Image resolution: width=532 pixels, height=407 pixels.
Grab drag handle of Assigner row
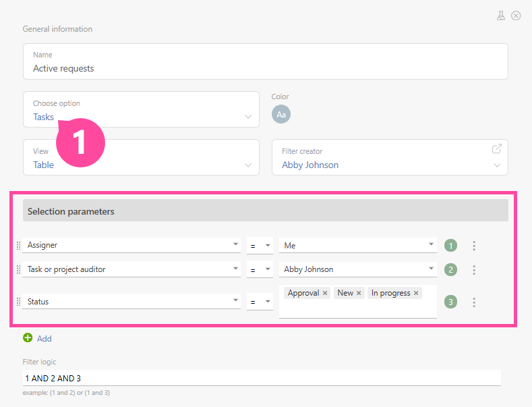point(18,246)
